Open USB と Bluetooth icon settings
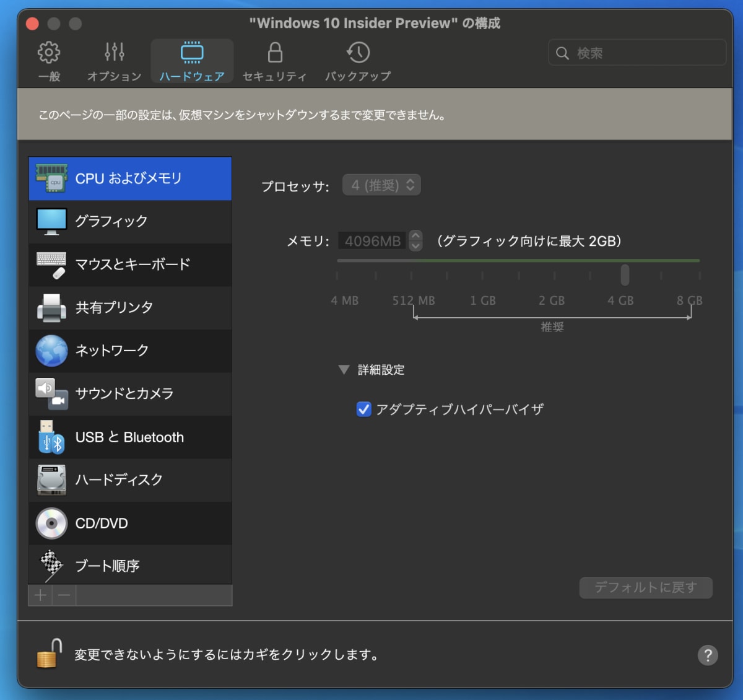Image resolution: width=743 pixels, height=700 pixels. pyautogui.click(x=51, y=437)
